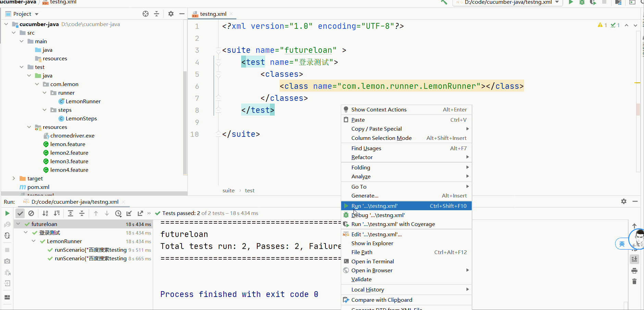This screenshot has height=310, width=644.
Task: Open test history clock icon
Action: 118,213
